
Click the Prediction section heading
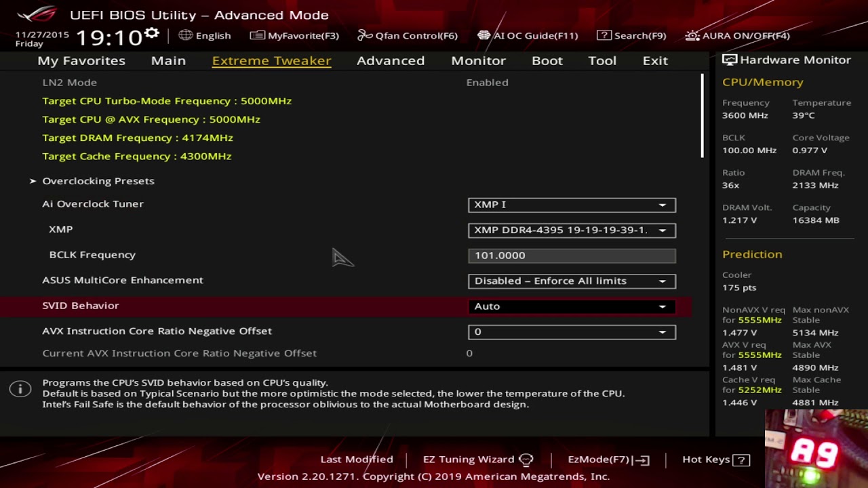tap(752, 254)
